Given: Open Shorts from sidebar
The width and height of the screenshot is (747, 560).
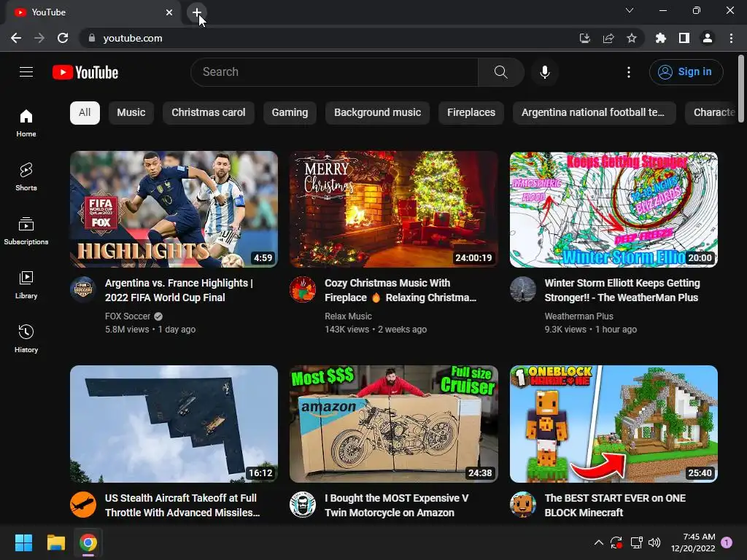Looking at the screenshot, I should 26,177.
